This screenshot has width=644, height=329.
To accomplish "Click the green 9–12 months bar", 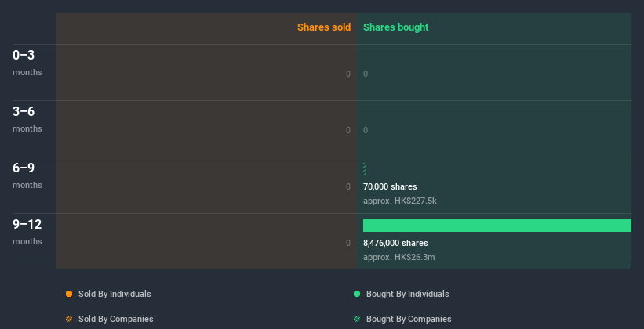I will pyautogui.click(x=497, y=226).
